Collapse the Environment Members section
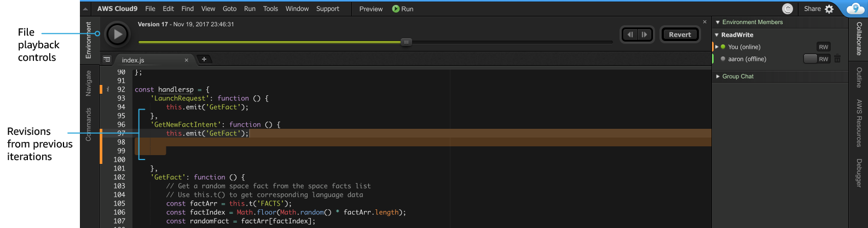This screenshot has width=868, height=228. coord(717,22)
